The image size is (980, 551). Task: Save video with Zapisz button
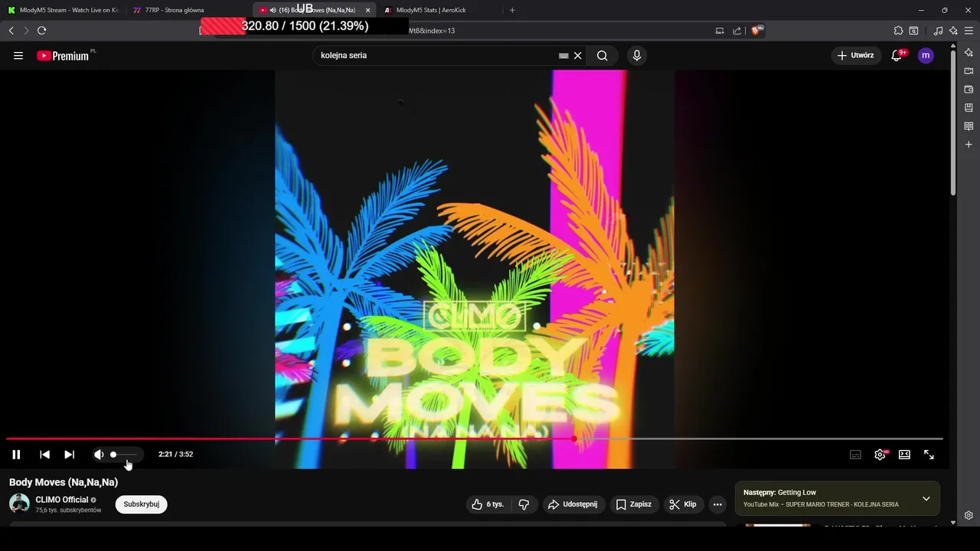(x=634, y=504)
